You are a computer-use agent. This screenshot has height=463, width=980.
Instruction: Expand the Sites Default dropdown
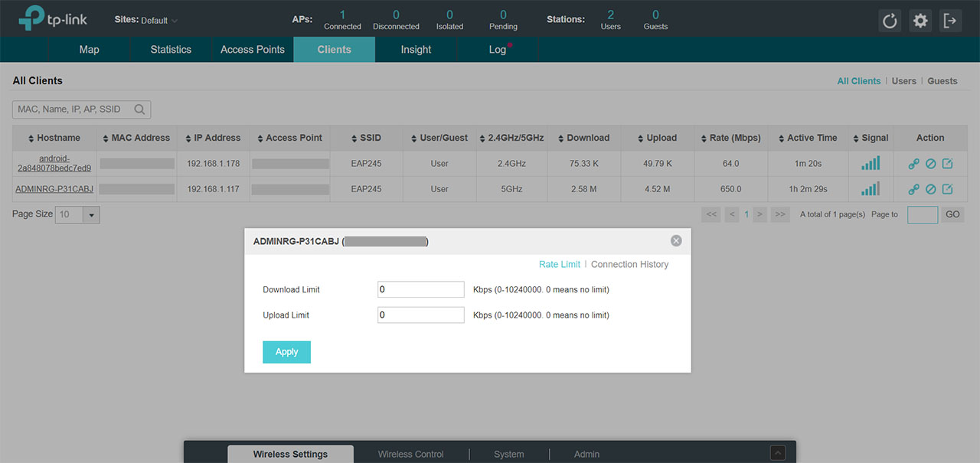pyautogui.click(x=175, y=21)
